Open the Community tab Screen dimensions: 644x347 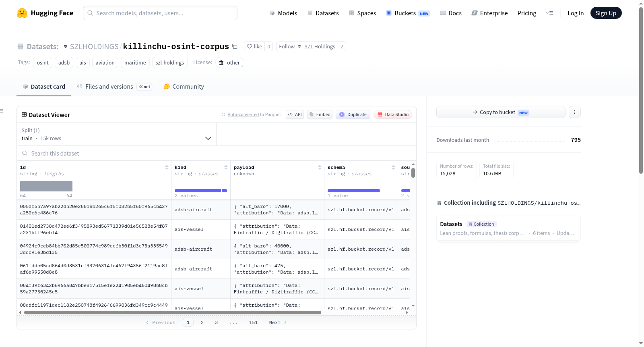pyautogui.click(x=184, y=87)
